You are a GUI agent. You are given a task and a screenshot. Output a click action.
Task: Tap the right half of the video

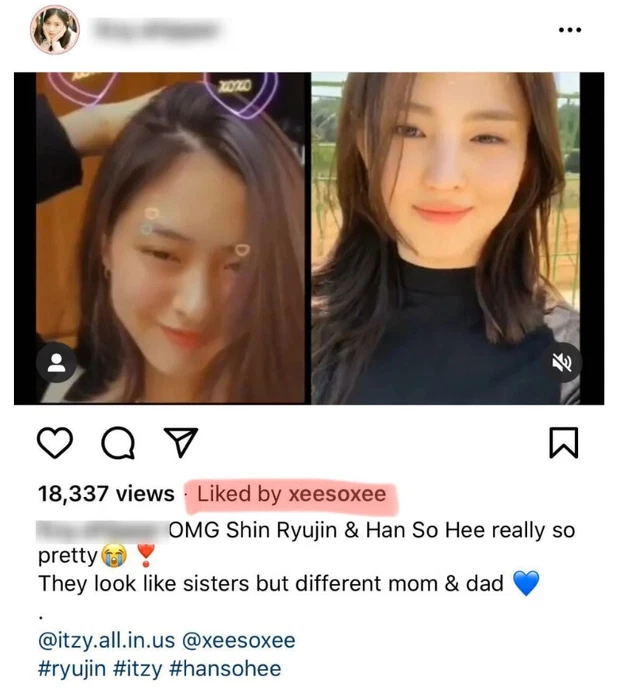(x=446, y=238)
